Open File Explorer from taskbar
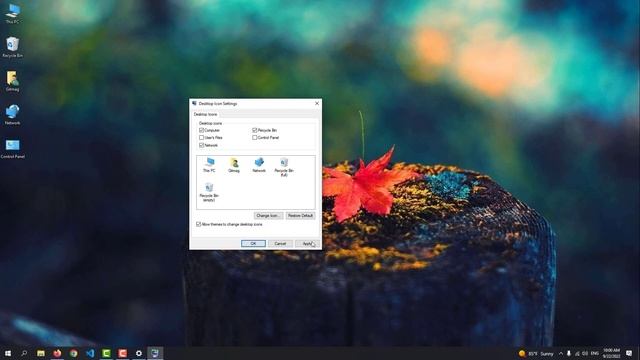This screenshot has width=640, height=360. (x=41, y=353)
